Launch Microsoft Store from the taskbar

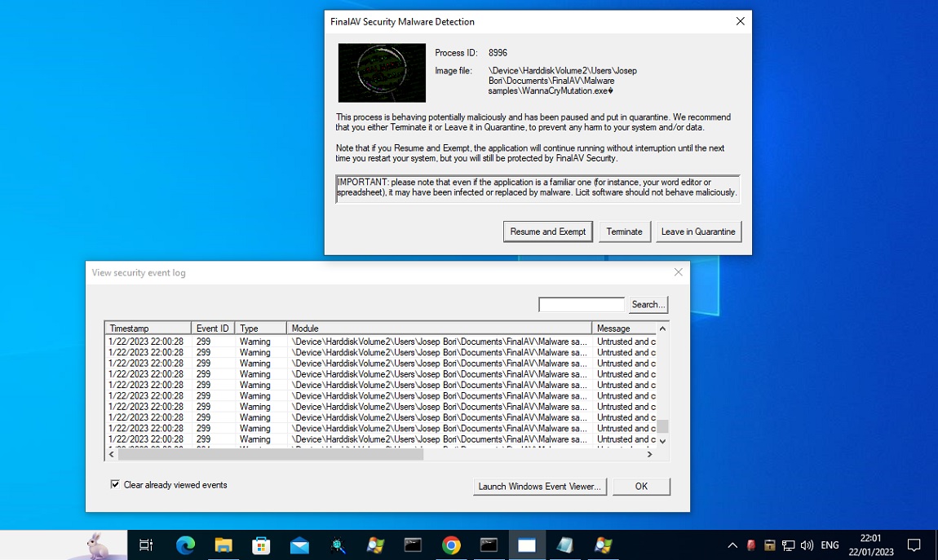(x=261, y=545)
